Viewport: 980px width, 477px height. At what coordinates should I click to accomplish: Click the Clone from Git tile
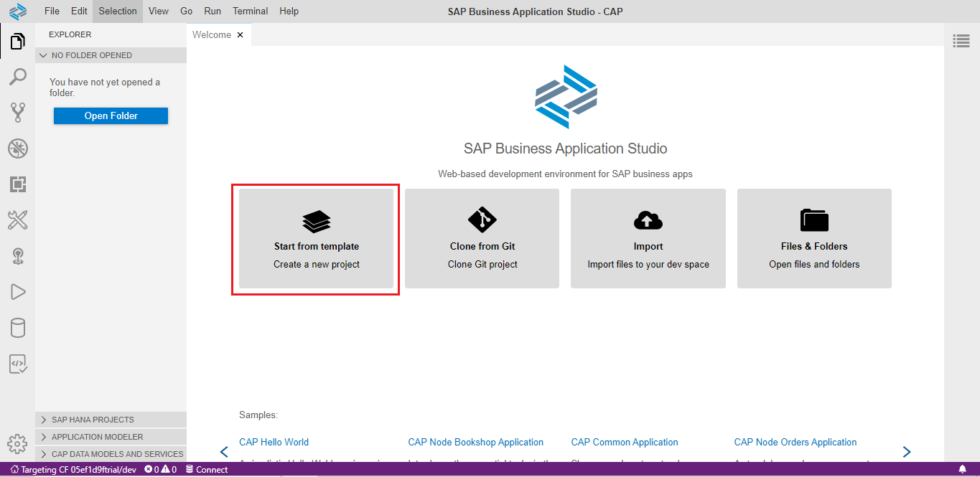[x=482, y=239]
